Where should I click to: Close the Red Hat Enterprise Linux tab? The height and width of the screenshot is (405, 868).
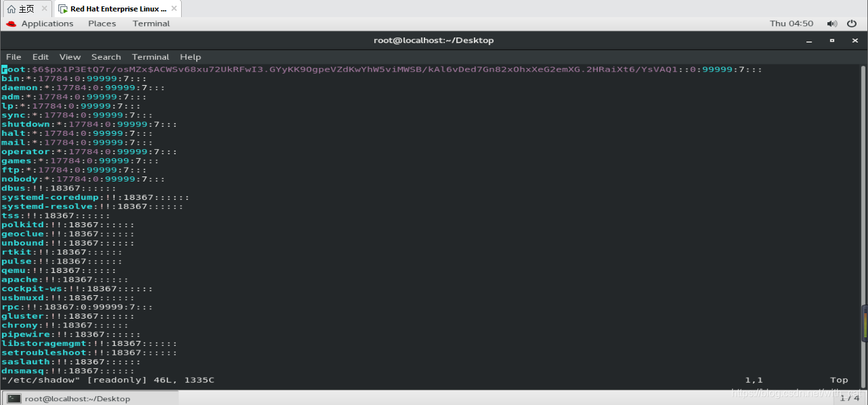[x=173, y=9]
